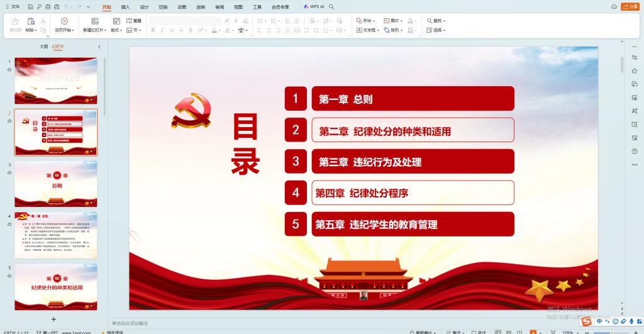Switch to the 幻灯片 thumbnails view

(58, 47)
